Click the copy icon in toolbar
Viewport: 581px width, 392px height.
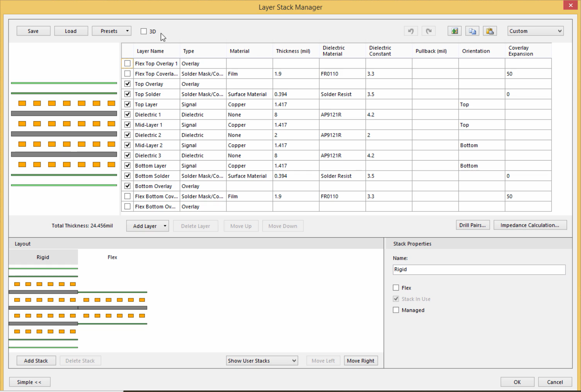[x=472, y=31]
